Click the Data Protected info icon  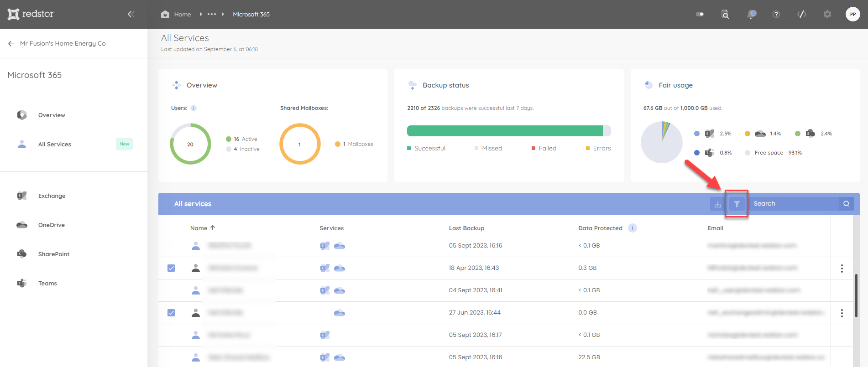click(x=632, y=228)
